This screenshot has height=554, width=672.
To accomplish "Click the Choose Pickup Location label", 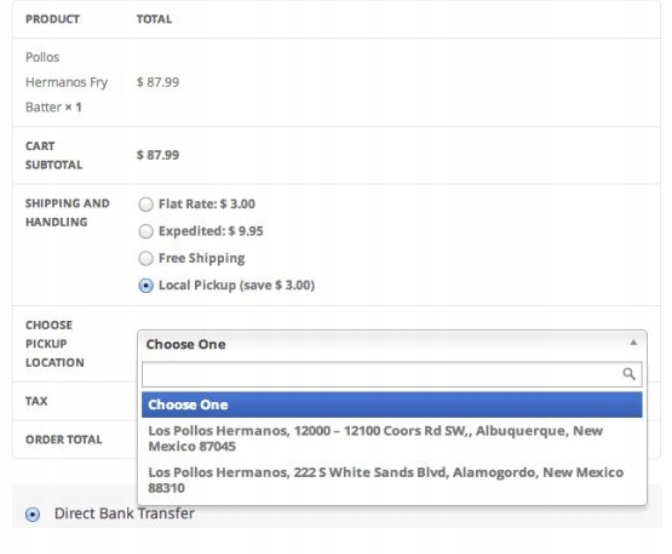I will [x=46, y=344].
